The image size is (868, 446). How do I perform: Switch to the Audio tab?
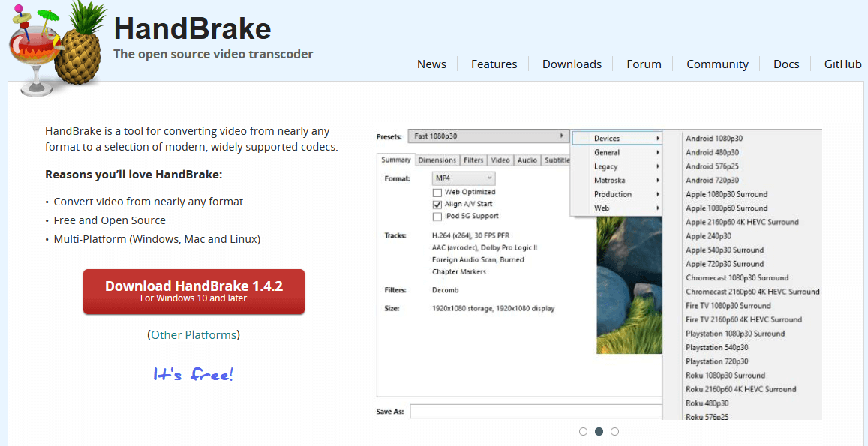point(527,160)
